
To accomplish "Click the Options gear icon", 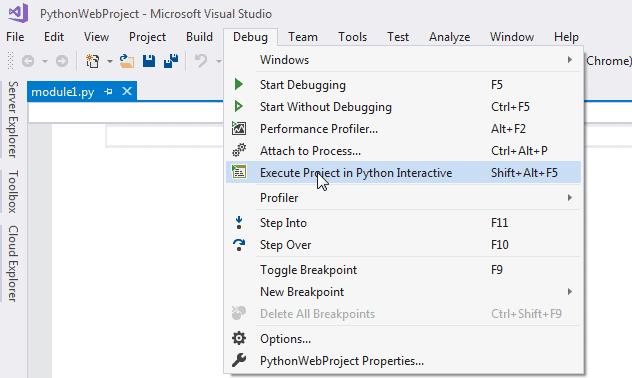I will pyautogui.click(x=239, y=338).
